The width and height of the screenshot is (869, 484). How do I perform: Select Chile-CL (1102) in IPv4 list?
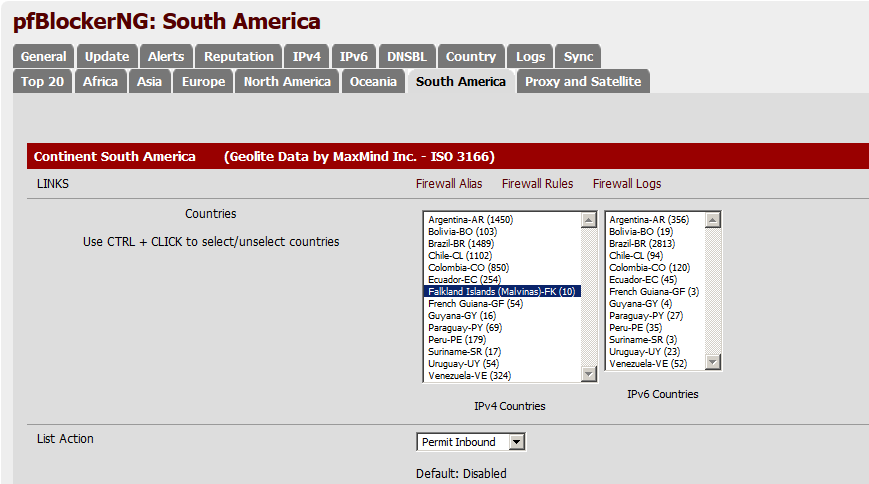click(x=502, y=256)
